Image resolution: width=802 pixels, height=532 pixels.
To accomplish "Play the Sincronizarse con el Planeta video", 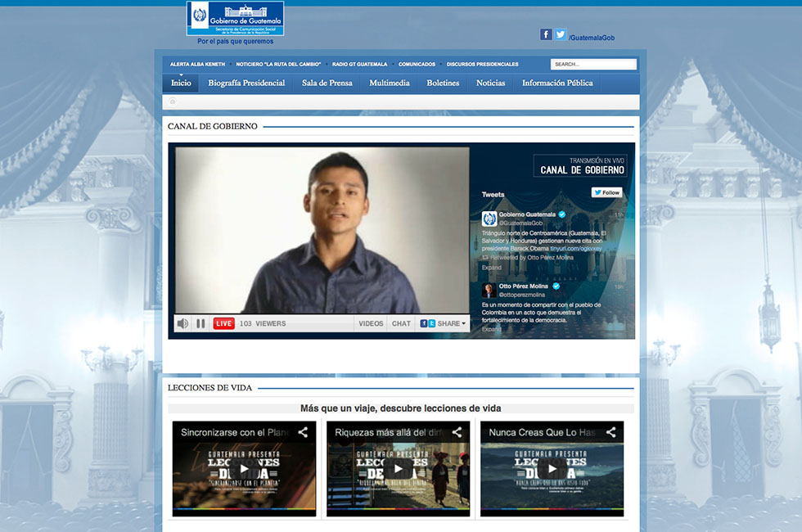I will 244,468.
